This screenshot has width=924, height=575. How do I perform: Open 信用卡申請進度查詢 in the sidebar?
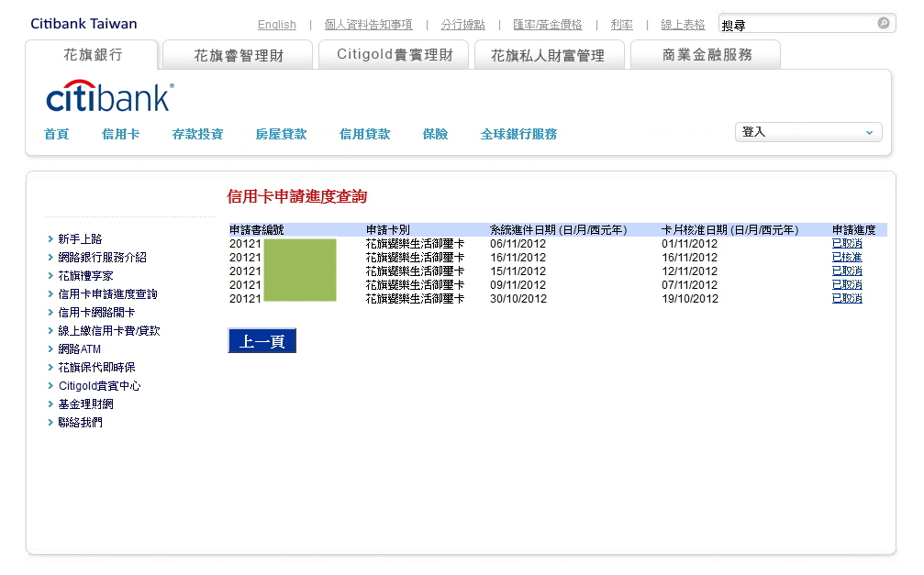pos(108,294)
